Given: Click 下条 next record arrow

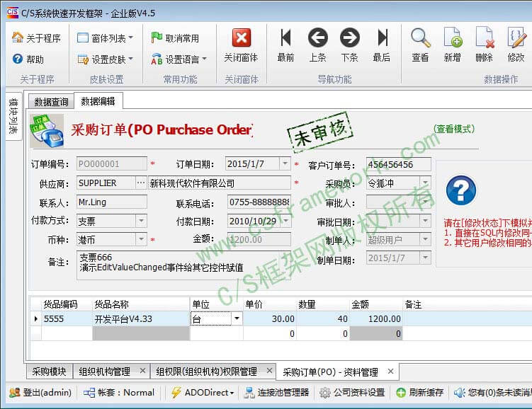Looking at the screenshot, I should pos(349,38).
